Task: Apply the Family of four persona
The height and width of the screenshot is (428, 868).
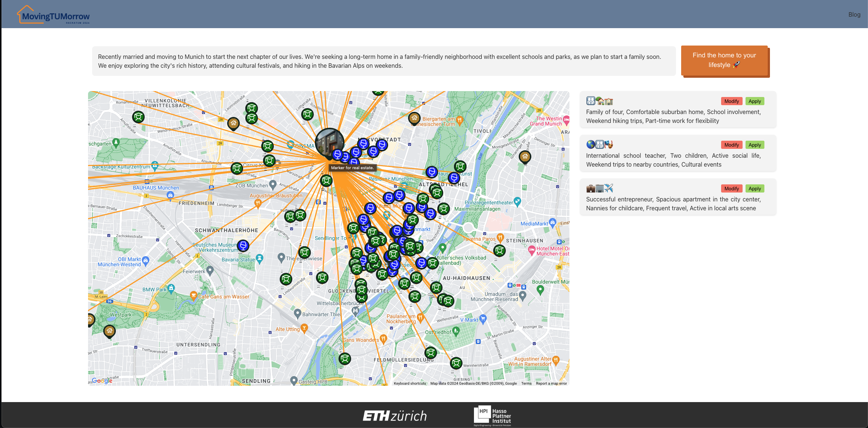Action: (x=754, y=101)
